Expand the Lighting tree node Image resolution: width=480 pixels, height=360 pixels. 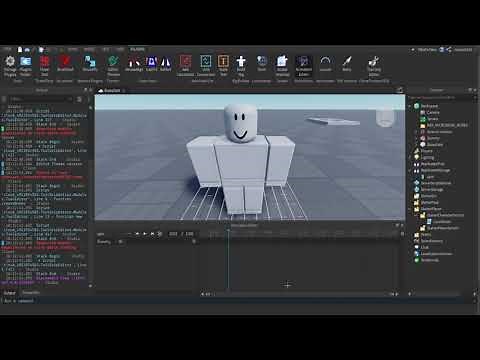[410, 157]
